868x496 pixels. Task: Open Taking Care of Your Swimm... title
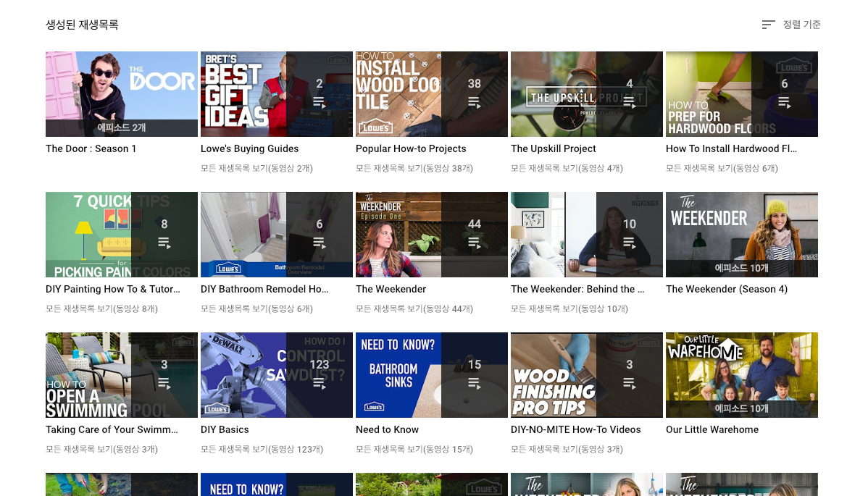tap(112, 429)
